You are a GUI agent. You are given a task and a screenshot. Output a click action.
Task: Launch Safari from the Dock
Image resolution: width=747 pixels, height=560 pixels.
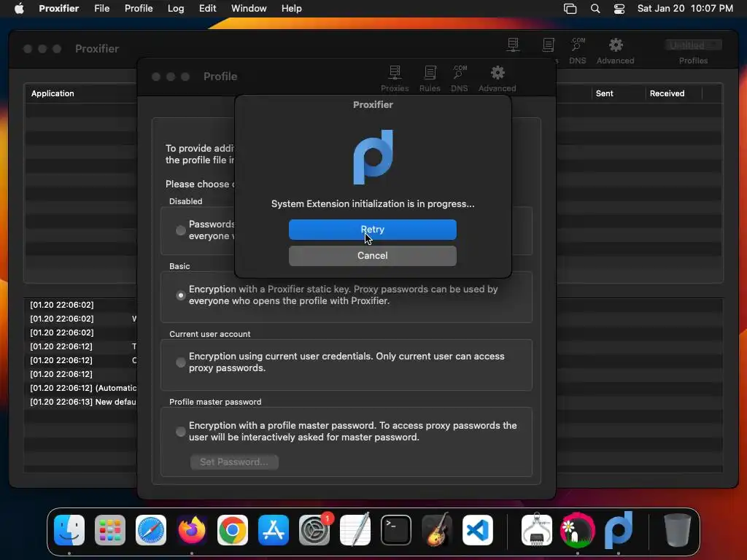(151, 530)
